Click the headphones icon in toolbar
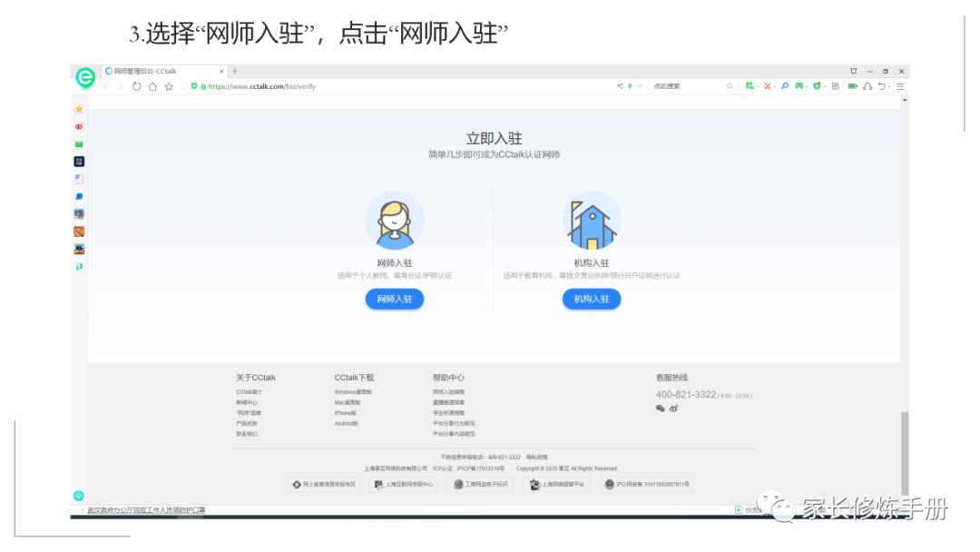This screenshot has height=552, width=980. [867, 86]
